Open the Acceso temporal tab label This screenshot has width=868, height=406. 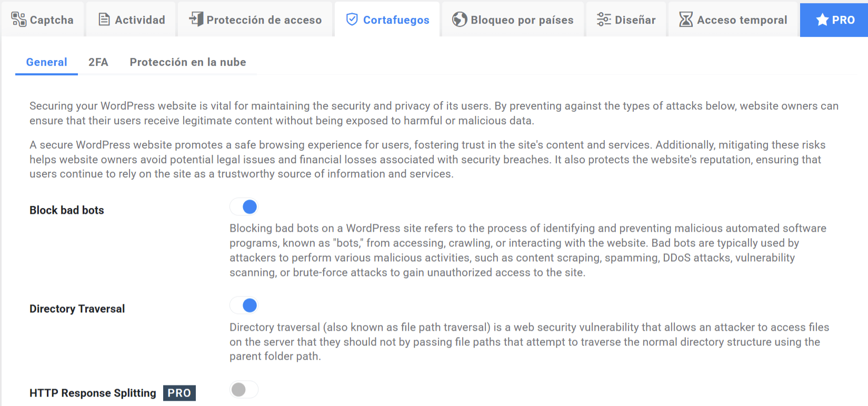[x=742, y=20]
